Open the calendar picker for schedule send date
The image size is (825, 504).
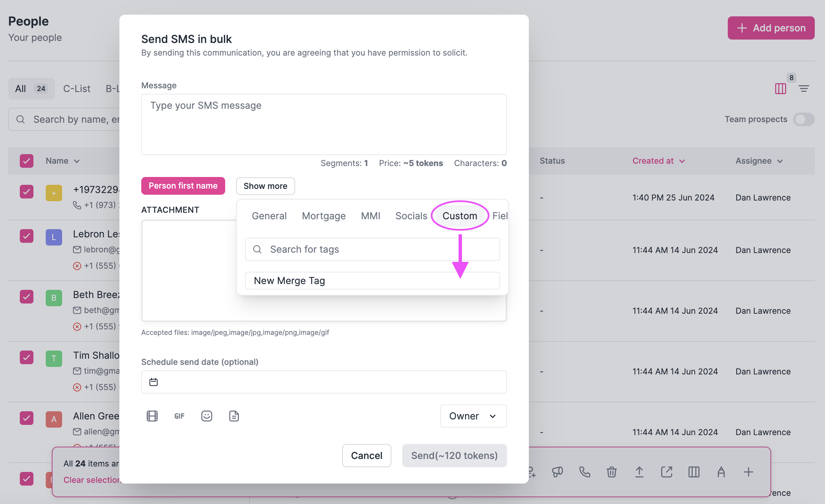click(x=153, y=382)
